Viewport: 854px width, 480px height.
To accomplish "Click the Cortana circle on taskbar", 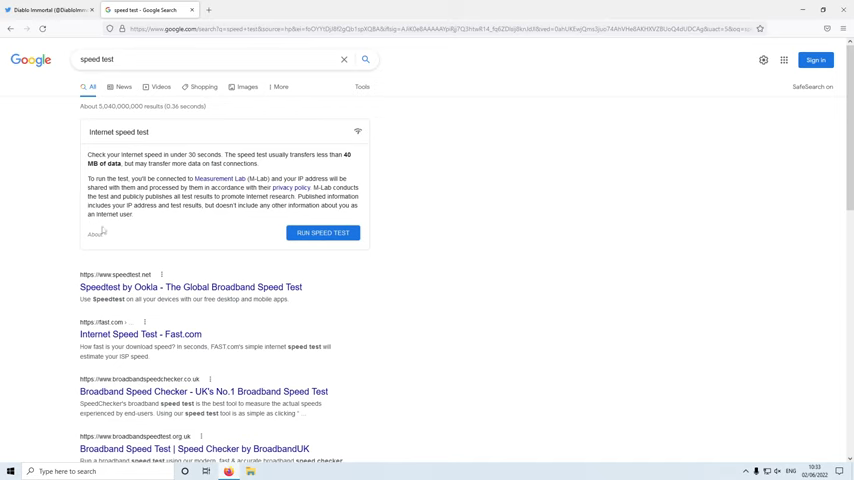I will point(185,471).
